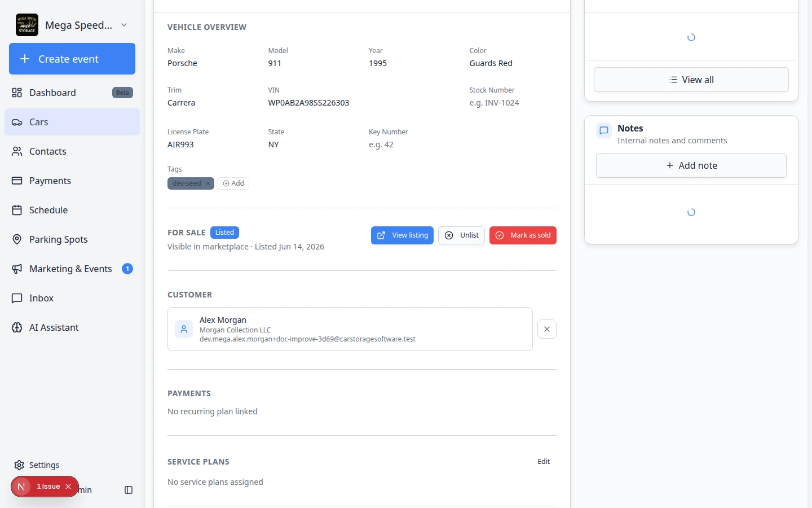
Task: Remove the dev-seed tag
Action: [208, 183]
